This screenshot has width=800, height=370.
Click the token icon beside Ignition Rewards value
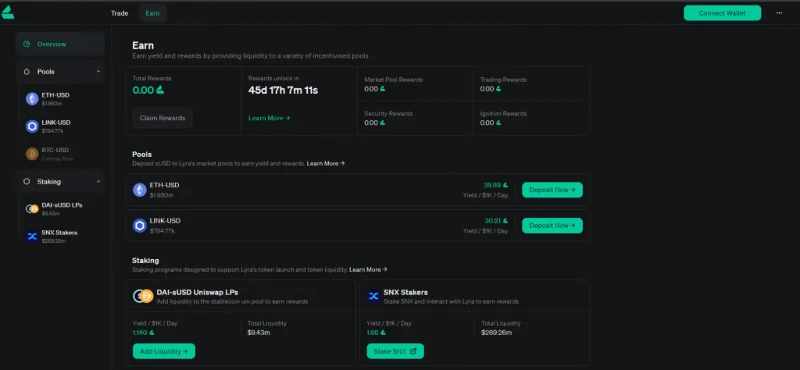pyautogui.click(x=498, y=122)
